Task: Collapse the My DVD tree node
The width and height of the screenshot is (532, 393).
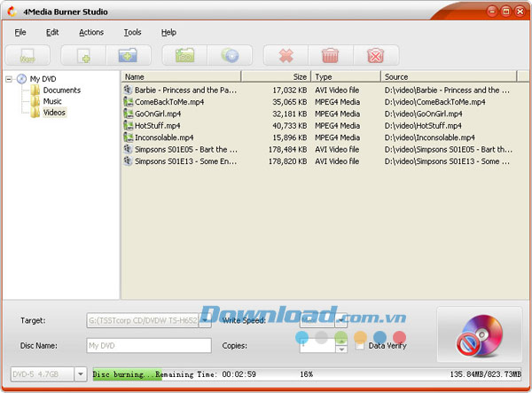Action: pos(9,78)
